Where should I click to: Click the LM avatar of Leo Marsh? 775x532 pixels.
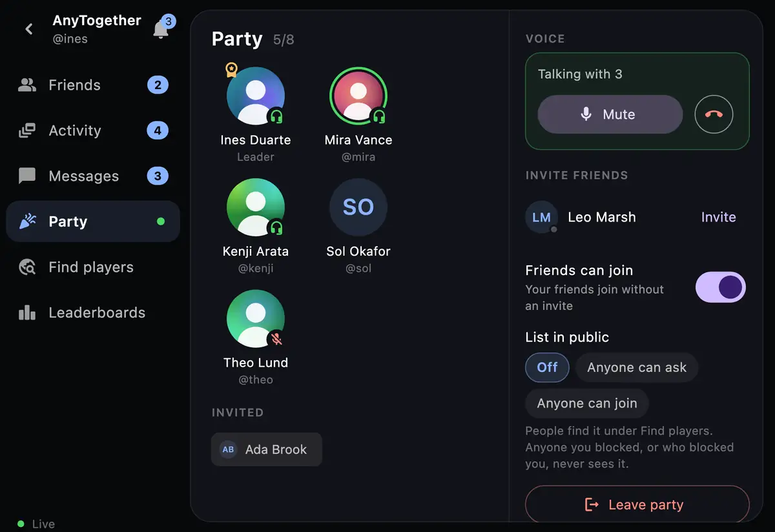[541, 218]
